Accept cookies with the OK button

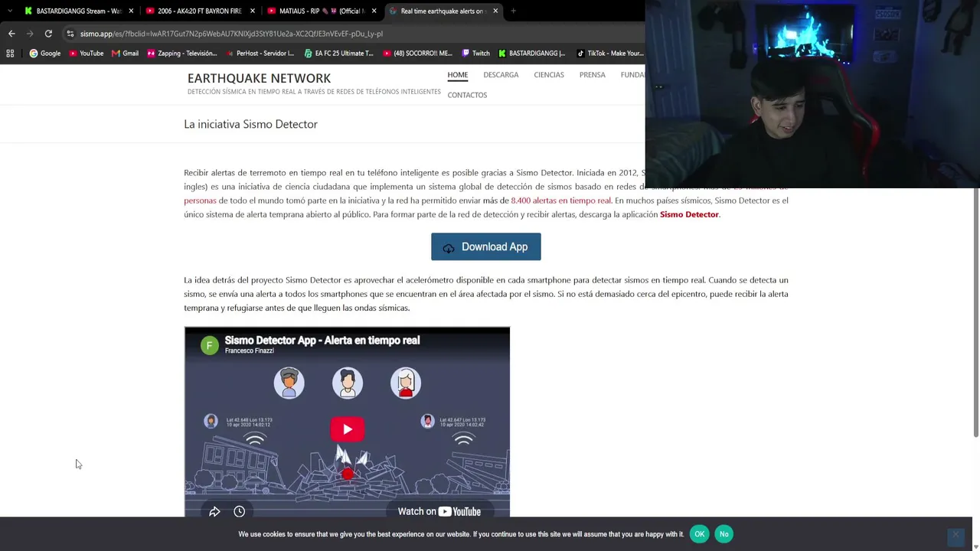(699, 534)
